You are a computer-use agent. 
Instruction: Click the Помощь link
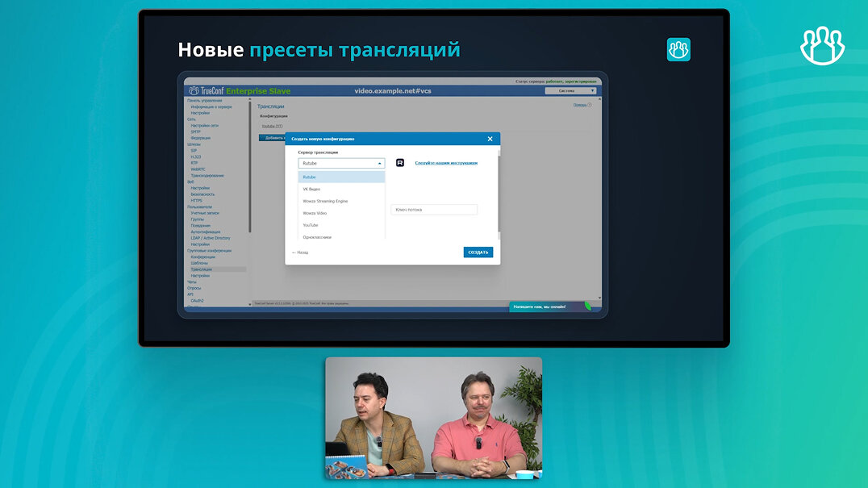(579, 105)
